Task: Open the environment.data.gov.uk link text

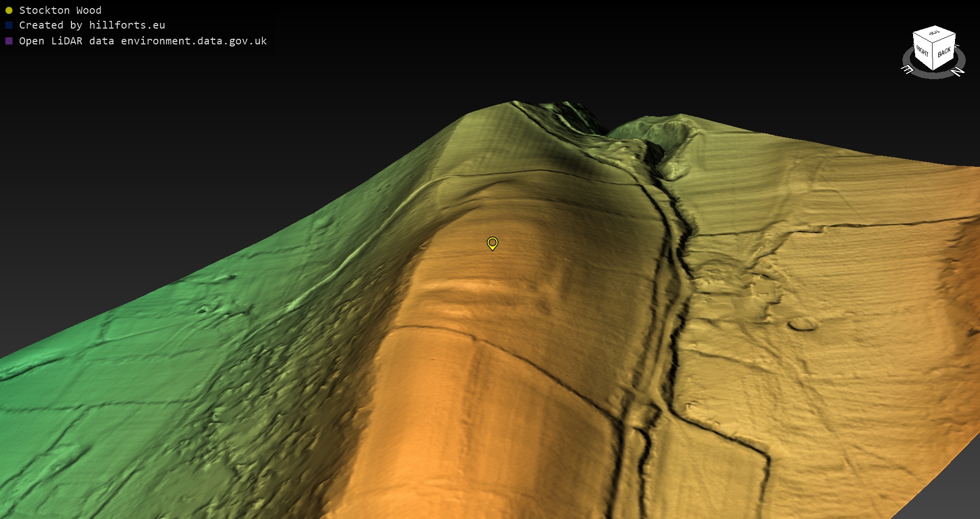Action: 194,41
